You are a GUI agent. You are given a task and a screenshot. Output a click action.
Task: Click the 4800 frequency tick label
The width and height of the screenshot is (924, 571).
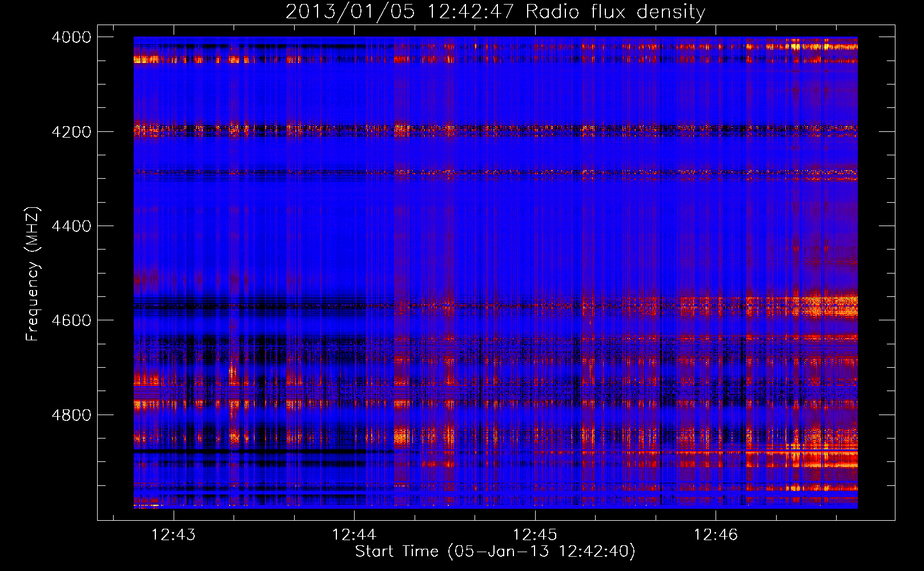[x=71, y=415]
